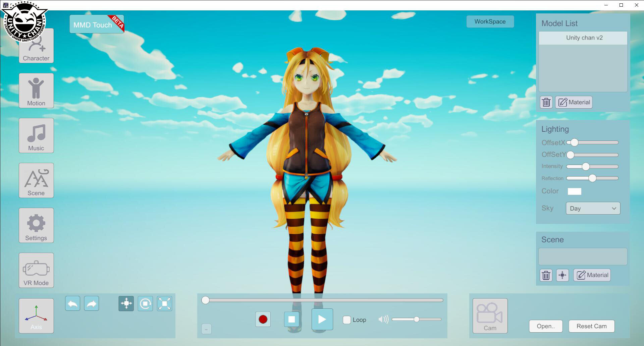The width and height of the screenshot is (644, 346).
Task: Select Unity chan v2 in Model List
Action: 583,38
